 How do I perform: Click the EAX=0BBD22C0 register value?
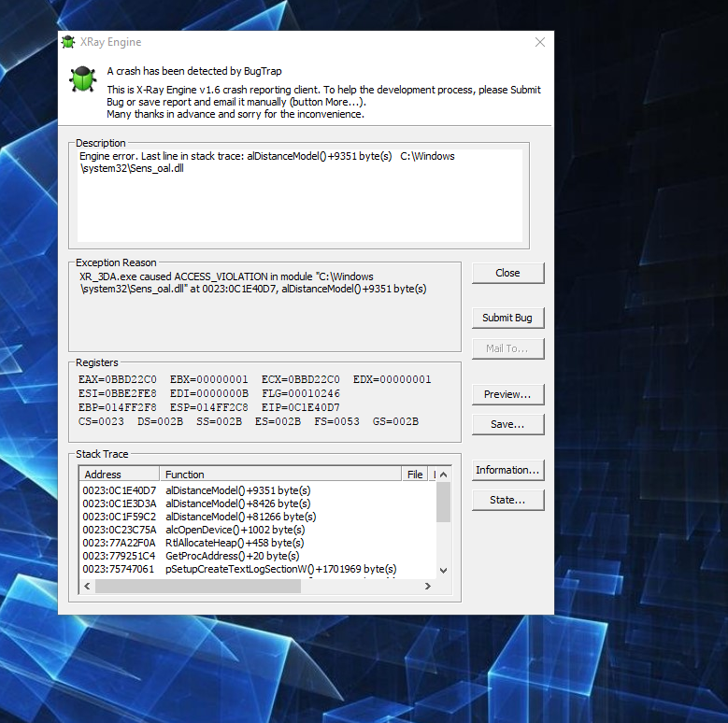[118, 379]
